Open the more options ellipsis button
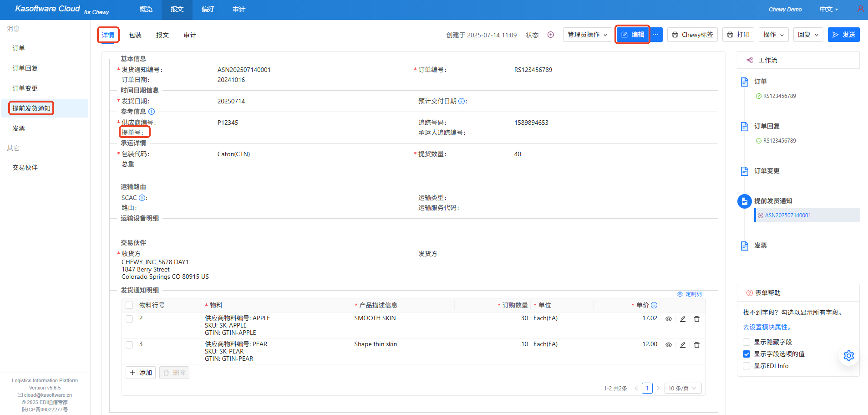Screen dimensions: 868x415 tap(655, 35)
